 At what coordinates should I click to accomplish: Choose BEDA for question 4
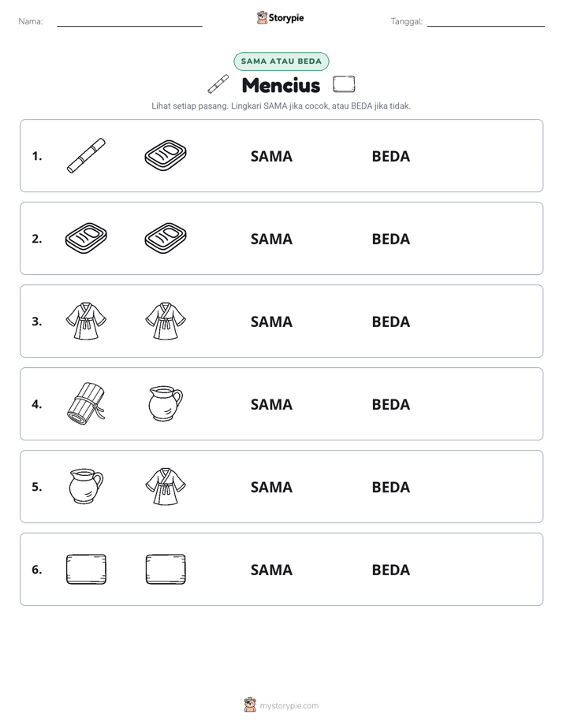tap(390, 404)
